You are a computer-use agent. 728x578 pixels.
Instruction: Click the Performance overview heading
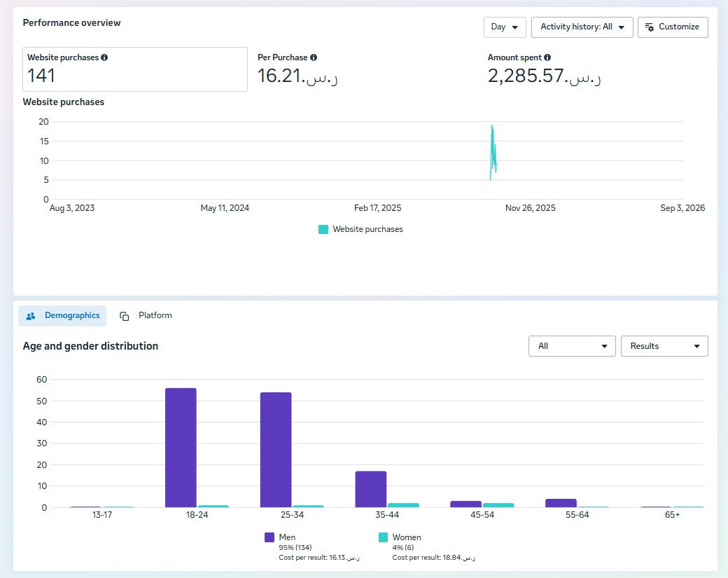71,22
